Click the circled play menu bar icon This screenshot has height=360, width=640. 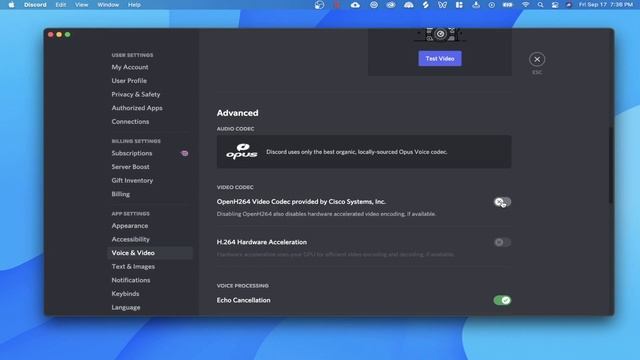click(x=491, y=5)
